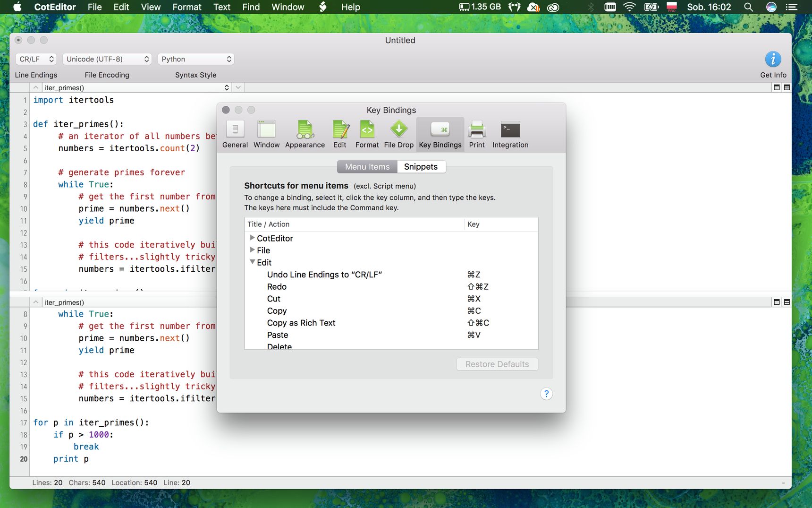Click the battery status icon
Viewport: 812px width, 508px height.
pos(651,7)
